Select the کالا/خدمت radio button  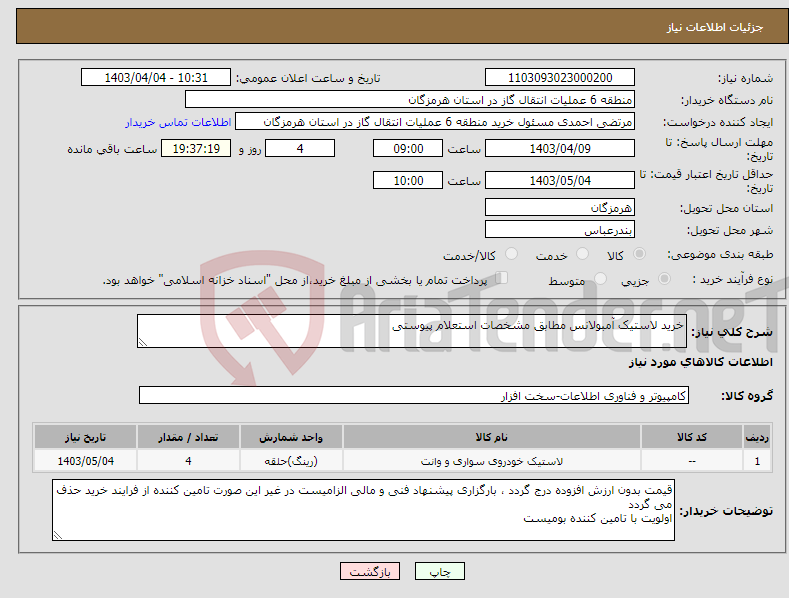coord(511,254)
